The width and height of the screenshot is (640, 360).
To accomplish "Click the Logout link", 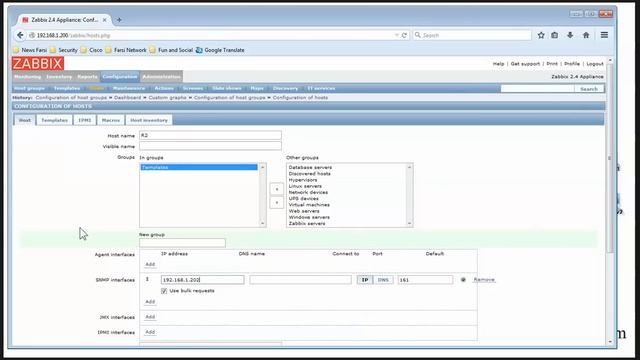I will [595, 64].
